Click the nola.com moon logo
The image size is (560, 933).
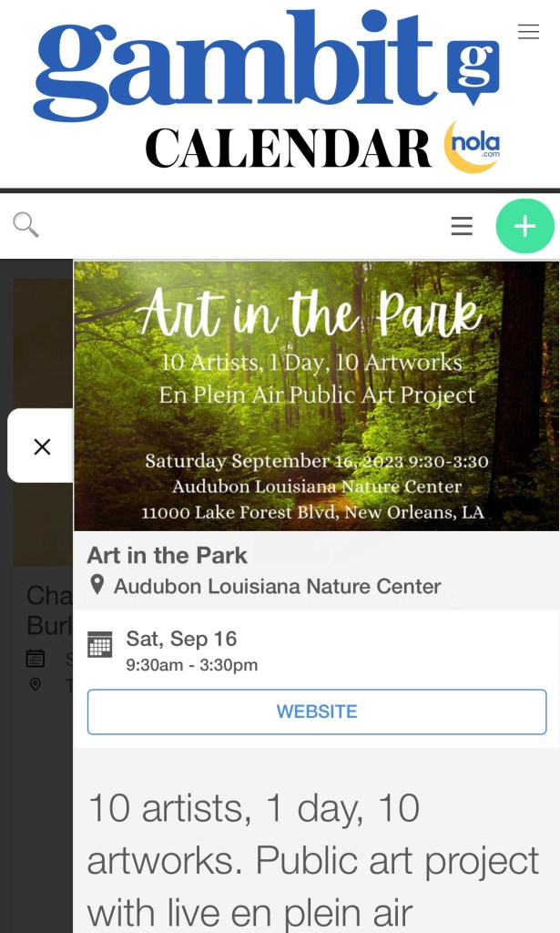[x=472, y=147]
